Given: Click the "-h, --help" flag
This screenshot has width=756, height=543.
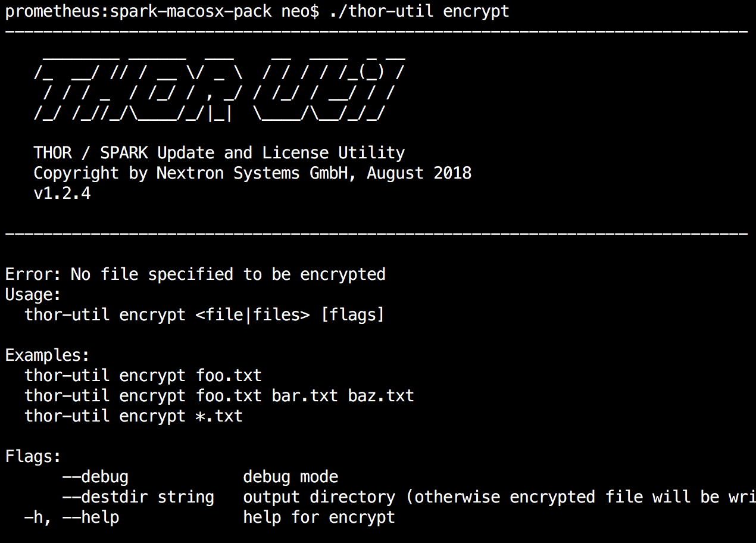Looking at the screenshot, I should pos(71,517).
